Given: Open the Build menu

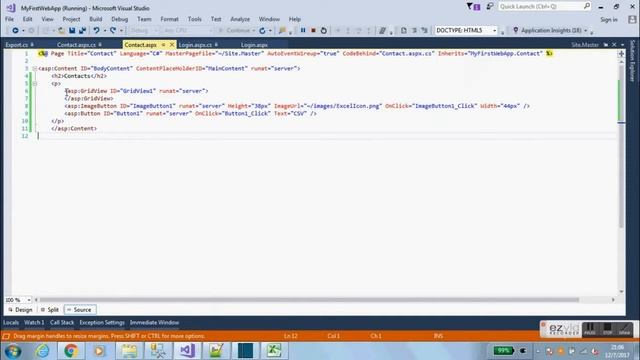Looking at the screenshot, I should [96, 19].
